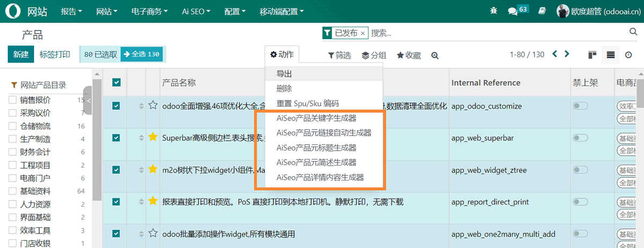644x248 pixels.
Task: Toggle the 动作 action button
Action: [x=282, y=55]
